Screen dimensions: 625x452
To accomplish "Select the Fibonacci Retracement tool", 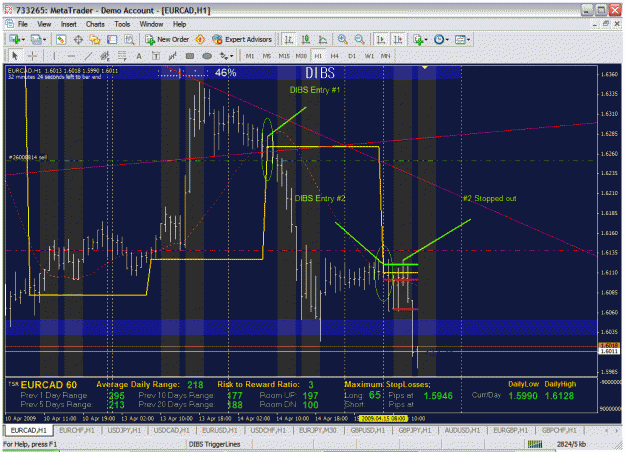I will [122, 56].
